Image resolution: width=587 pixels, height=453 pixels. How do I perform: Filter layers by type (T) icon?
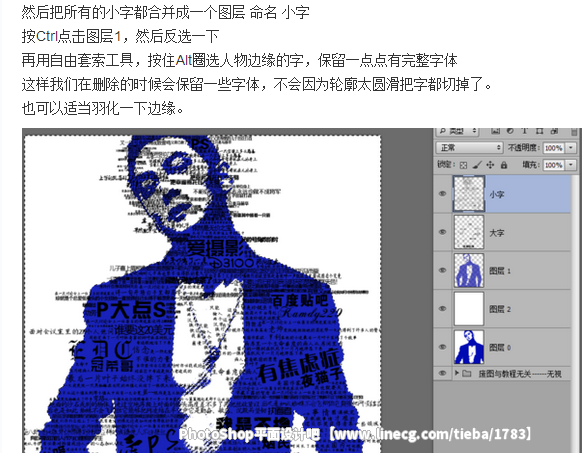(524, 131)
